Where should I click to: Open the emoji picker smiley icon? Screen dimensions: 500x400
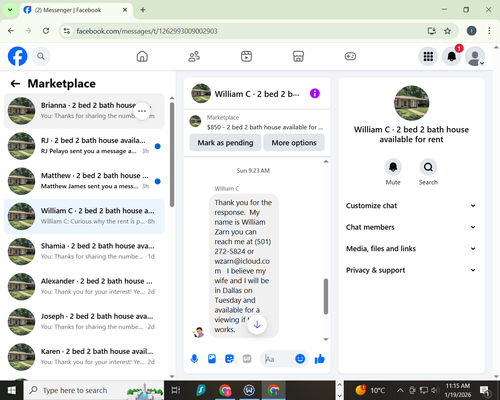(x=300, y=359)
